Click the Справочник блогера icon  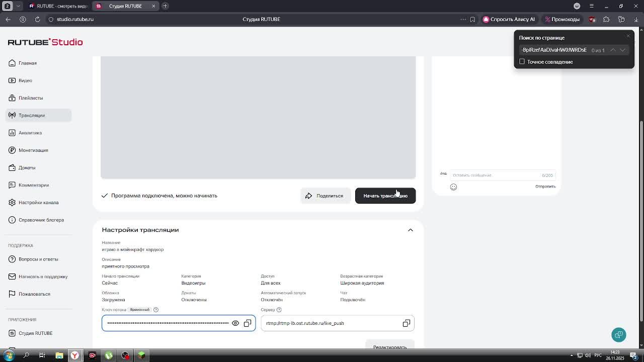coord(12,220)
